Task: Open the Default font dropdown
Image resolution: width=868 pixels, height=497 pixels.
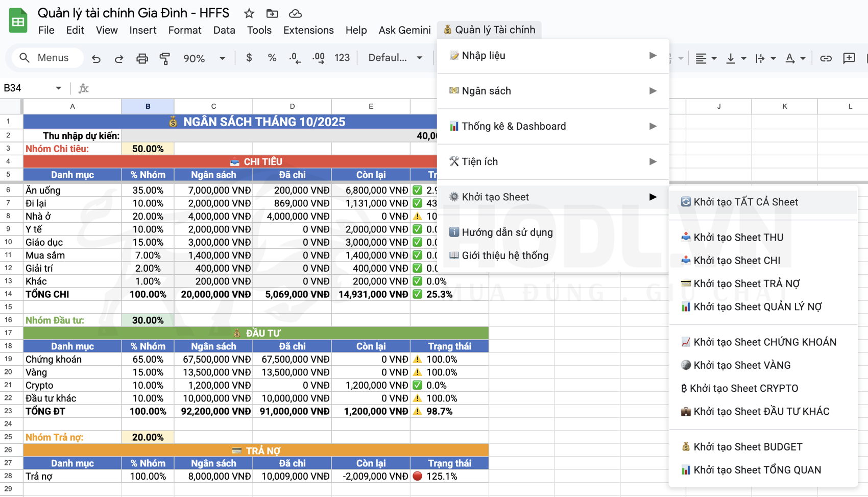Action: [395, 58]
